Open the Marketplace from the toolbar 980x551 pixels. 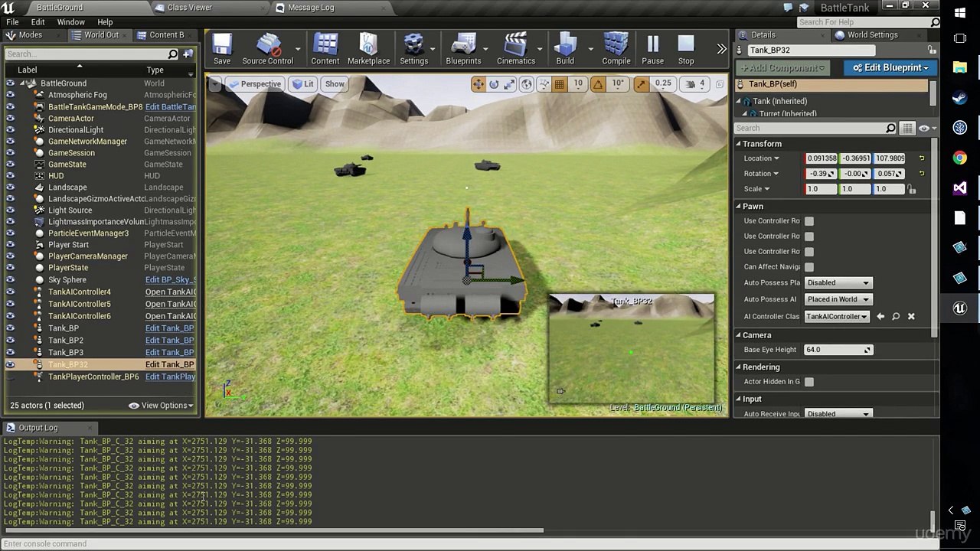click(368, 50)
